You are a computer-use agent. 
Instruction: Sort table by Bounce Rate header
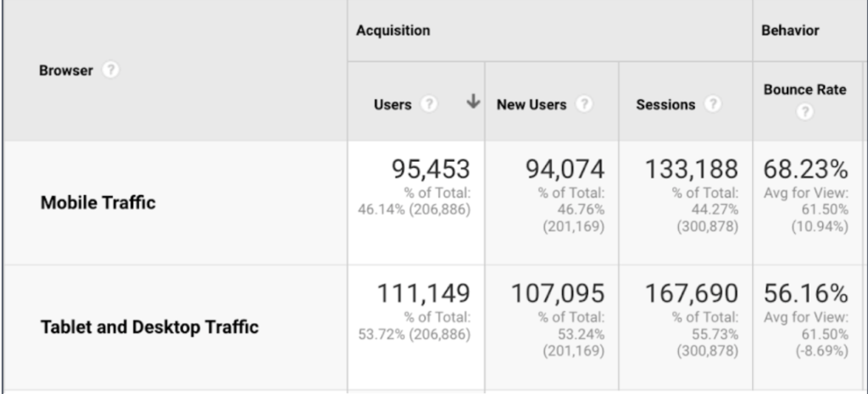point(805,90)
